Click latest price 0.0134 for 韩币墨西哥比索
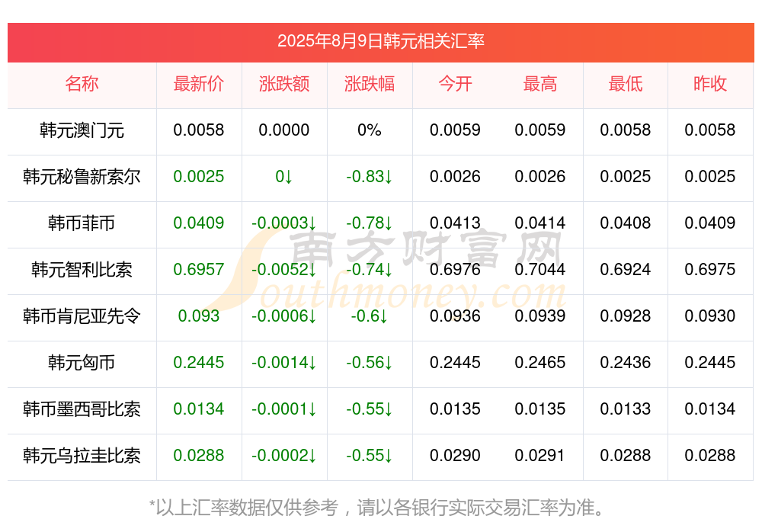 point(199,409)
